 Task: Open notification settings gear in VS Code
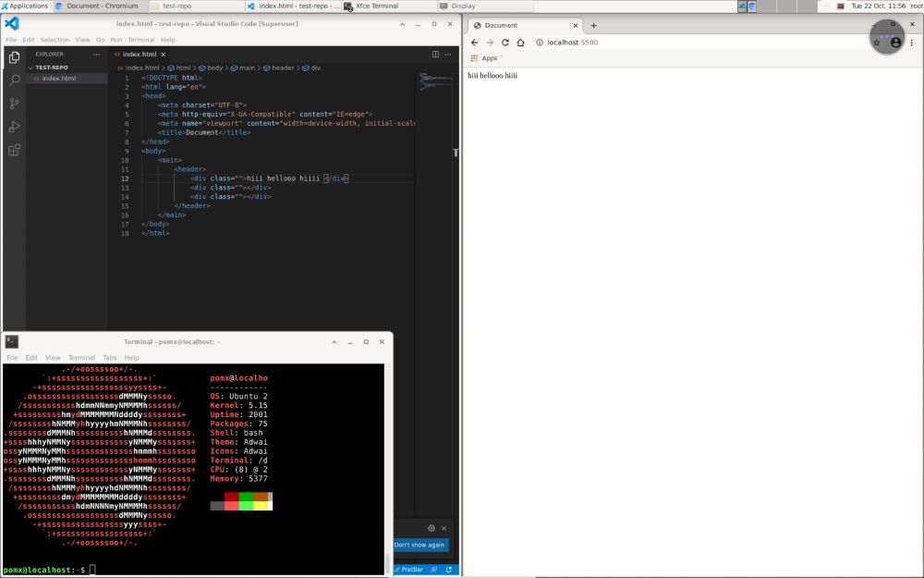point(432,528)
